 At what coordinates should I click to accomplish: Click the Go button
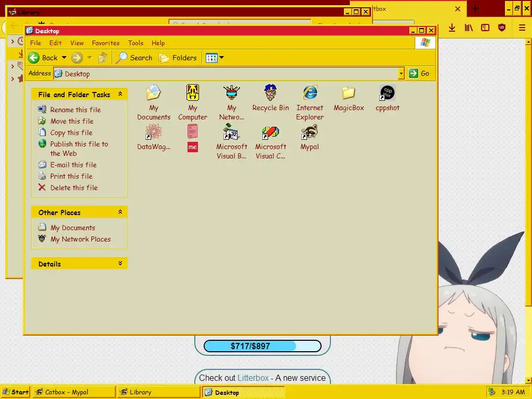click(x=419, y=73)
